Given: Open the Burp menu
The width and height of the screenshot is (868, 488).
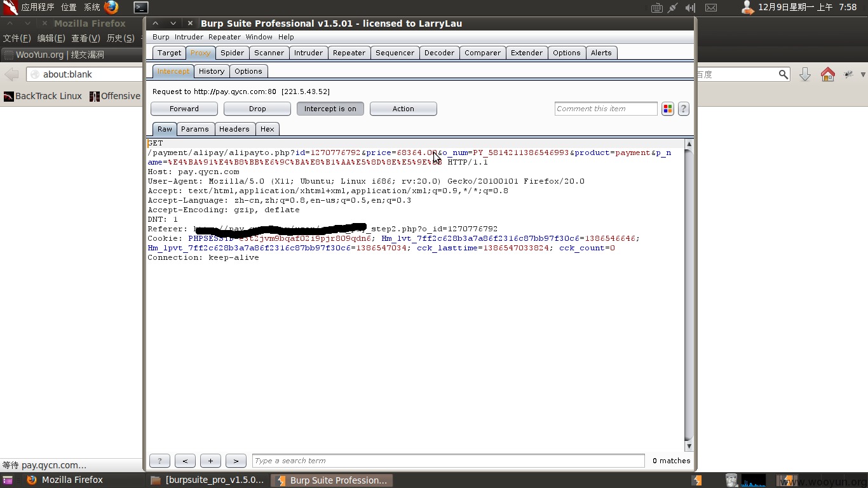Looking at the screenshot, I should 161,37.
